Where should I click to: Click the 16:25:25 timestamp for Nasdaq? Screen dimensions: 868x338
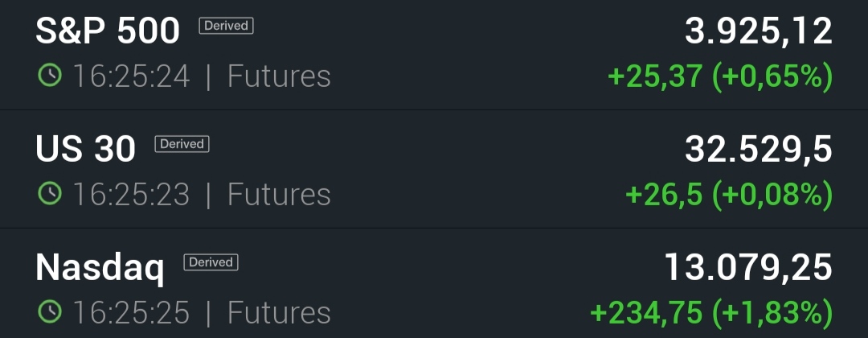click(x=132, y=313)
